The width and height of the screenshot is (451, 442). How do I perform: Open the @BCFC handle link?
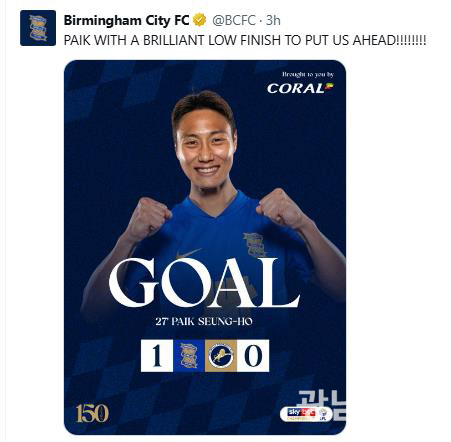click(234, 21)
